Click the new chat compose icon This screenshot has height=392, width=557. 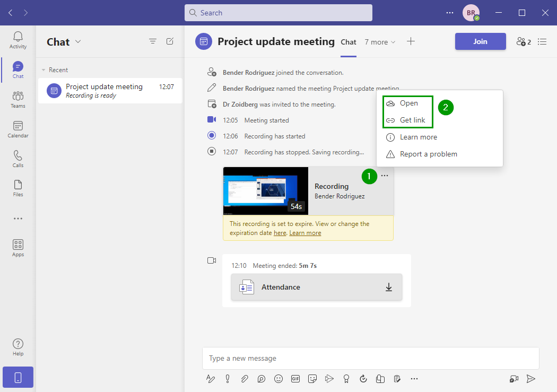tap(170, 41)
